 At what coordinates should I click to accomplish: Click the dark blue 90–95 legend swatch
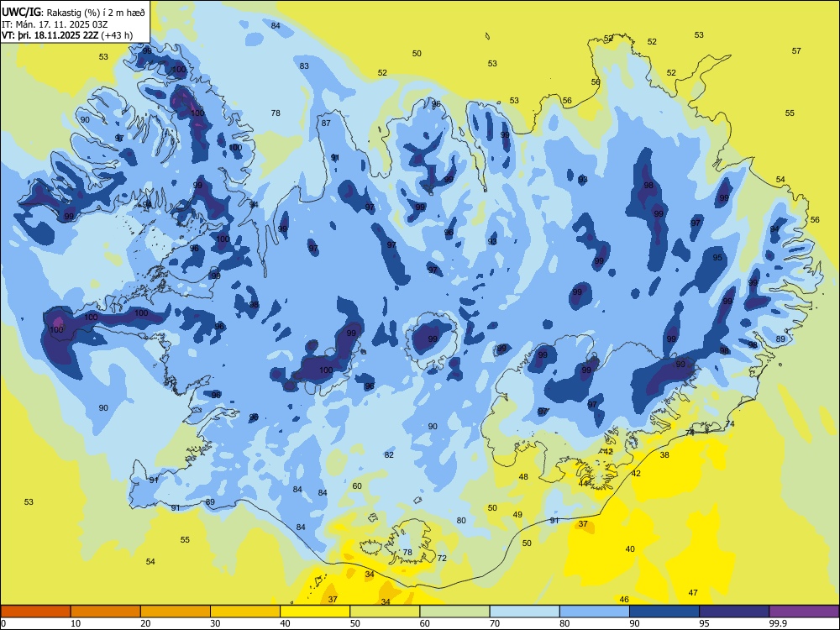coord(664,612)
